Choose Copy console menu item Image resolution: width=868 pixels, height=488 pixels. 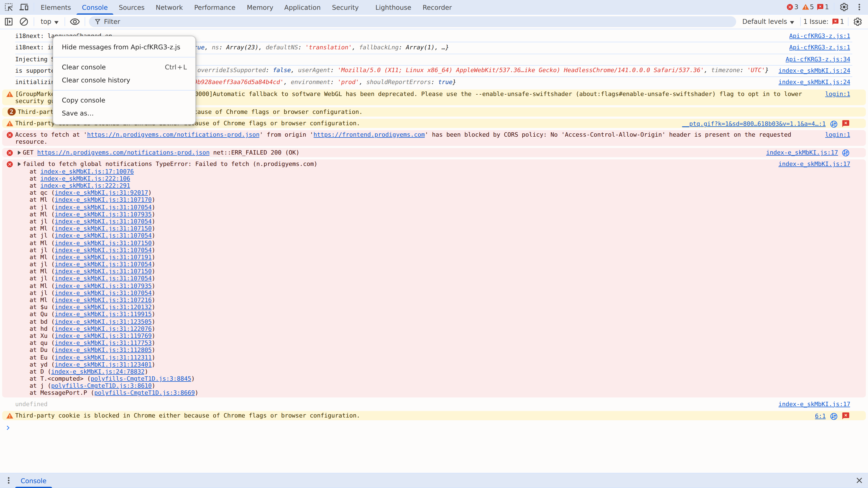pos(124,100)
